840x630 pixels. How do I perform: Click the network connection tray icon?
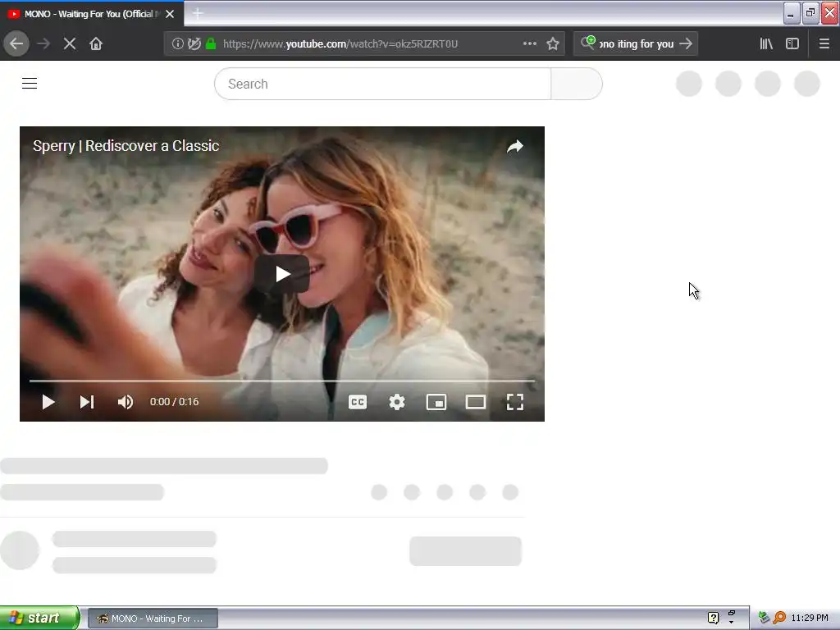click(x=765, y=618)
